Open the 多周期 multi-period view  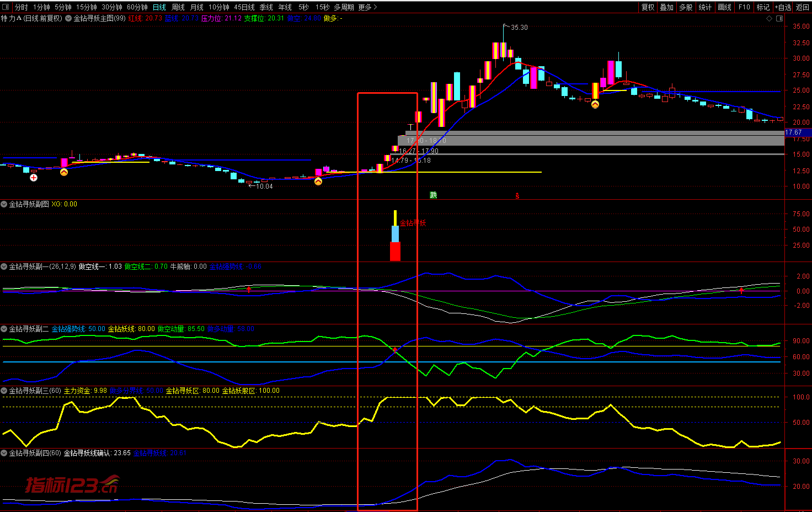tap(344, 7)
